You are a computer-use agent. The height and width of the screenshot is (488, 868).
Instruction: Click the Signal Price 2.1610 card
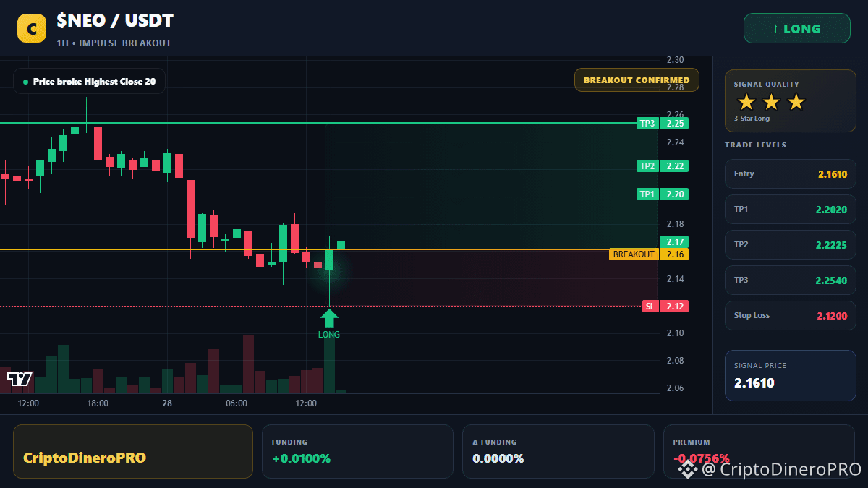point(791,375)
